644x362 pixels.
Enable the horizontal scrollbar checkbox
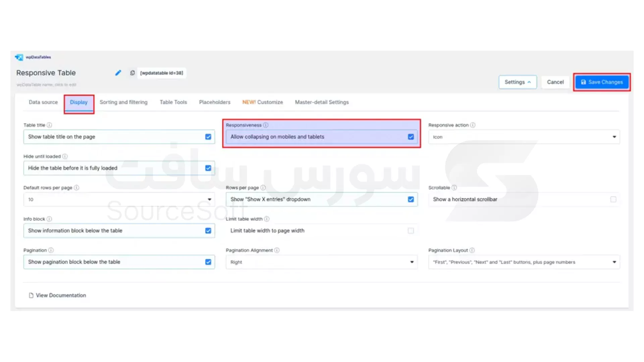[x=614, y=199]
